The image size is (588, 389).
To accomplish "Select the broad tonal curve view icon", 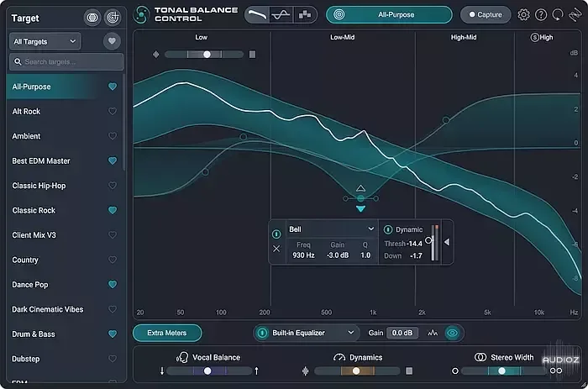I will point(257,14).
